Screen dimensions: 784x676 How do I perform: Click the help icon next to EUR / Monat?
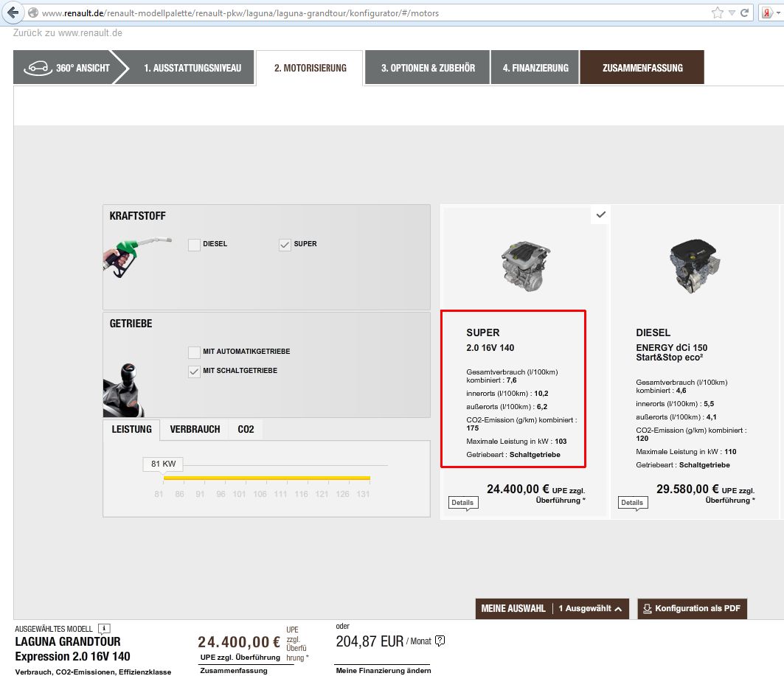point(440,641)
